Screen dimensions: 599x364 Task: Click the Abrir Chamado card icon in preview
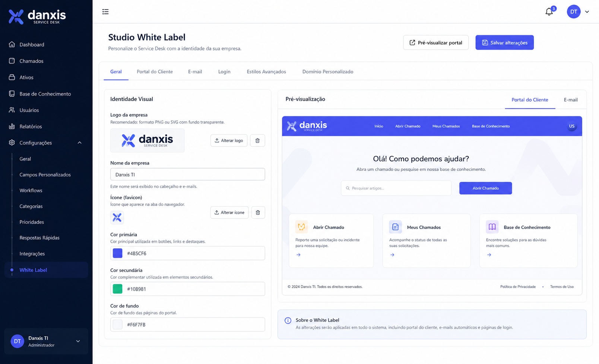click(x=301, y=227)
